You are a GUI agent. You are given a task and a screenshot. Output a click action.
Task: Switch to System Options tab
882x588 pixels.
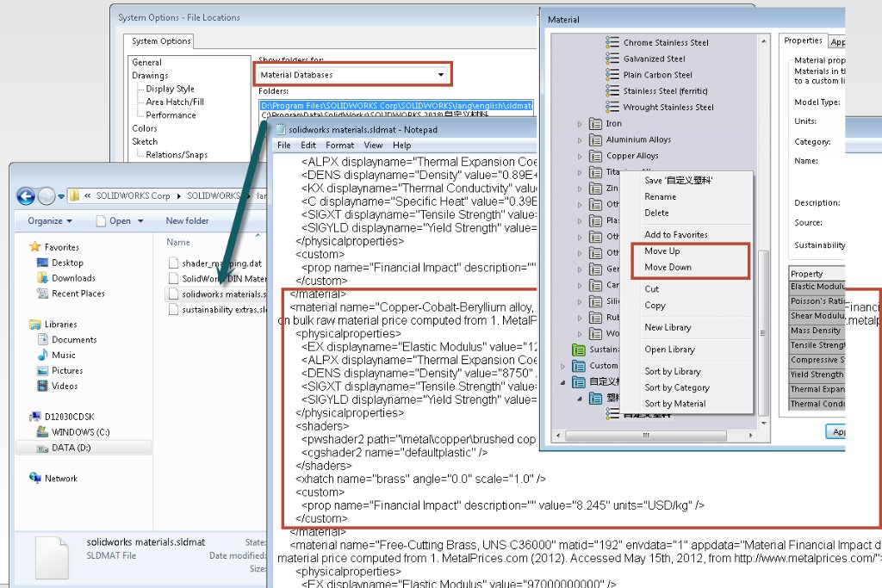coord(161,41)
